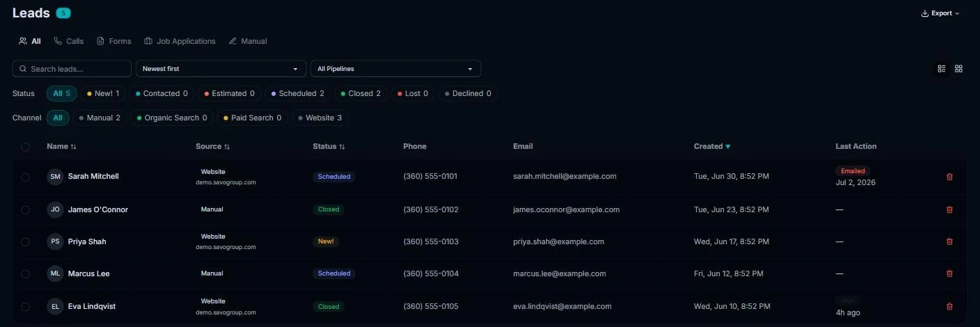The width and height of the screenshot is (980, 327).
Task: Delete Priya Shah lead using trash icon
Action: pyautogui.click(x=949, y=241)
